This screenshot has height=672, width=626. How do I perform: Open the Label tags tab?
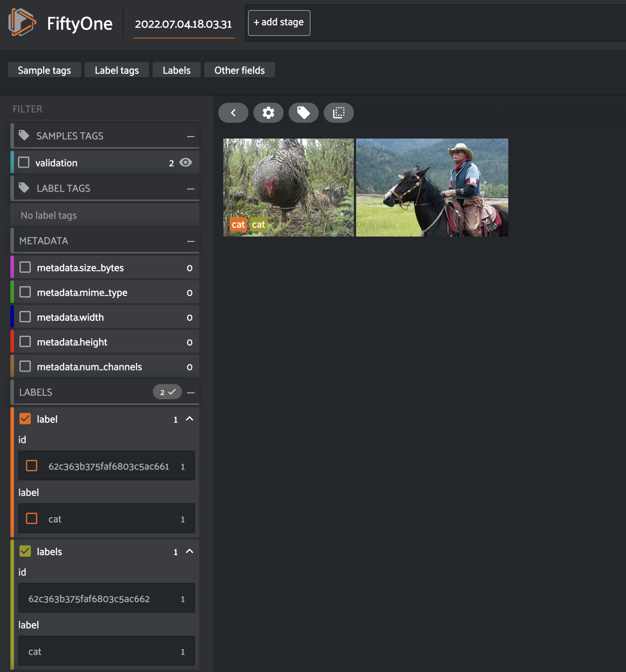click(x=117, y=70)
